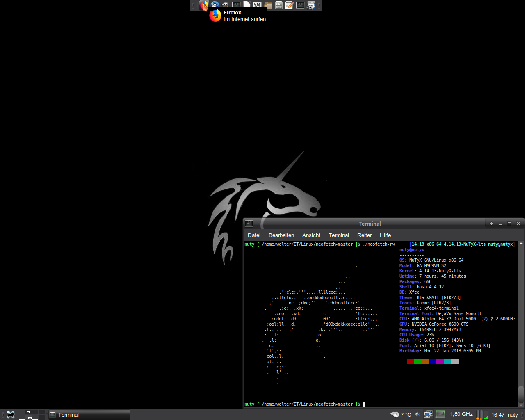Click the green CPU chip icon
This screenshot has height=420, width=525.
[x=441, y=415]
